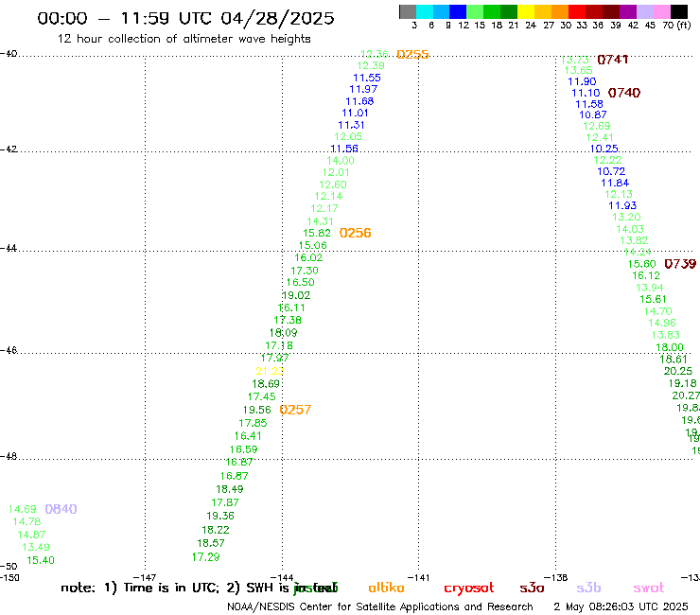
Task: Click the '70 (ft)' label on the color scale
Action: click(x=676, y=26)
